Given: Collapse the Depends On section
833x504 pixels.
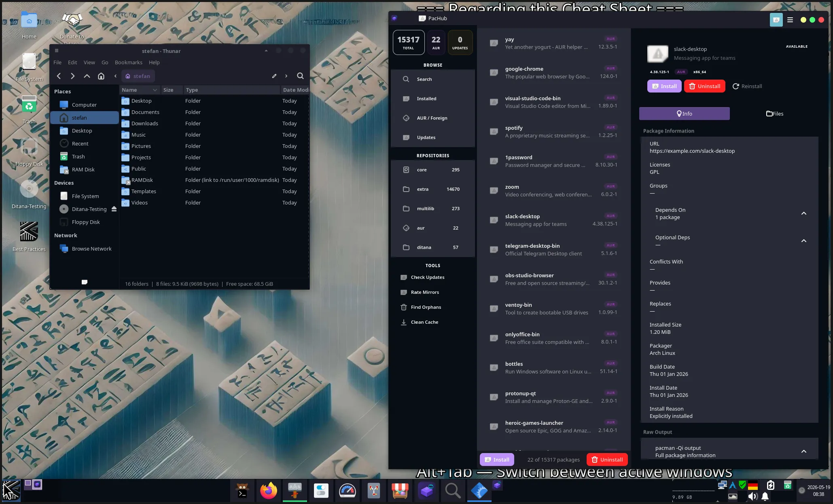Looking at the screenshot, I should coord(804,213).
